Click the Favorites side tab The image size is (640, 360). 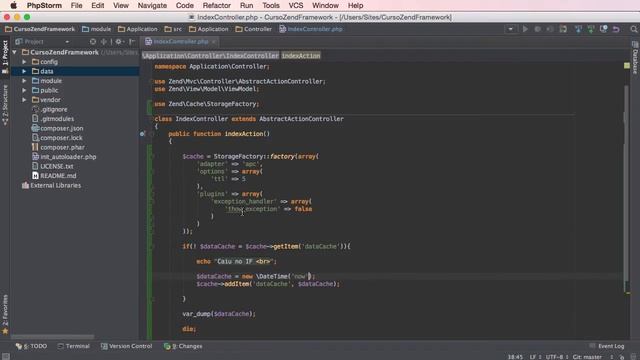pyautogui.click(x=5, y=314)
